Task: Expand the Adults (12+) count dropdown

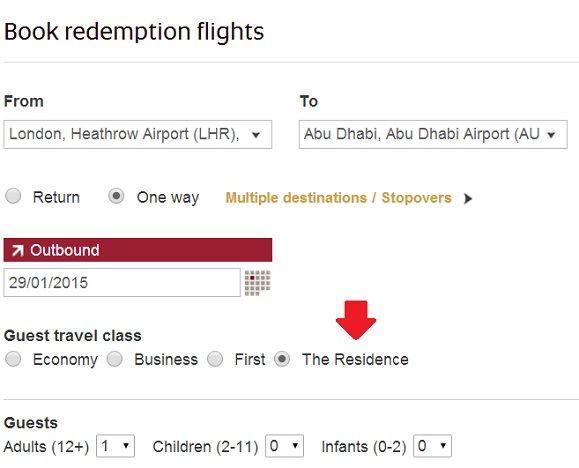Action: tap(116, 446)
